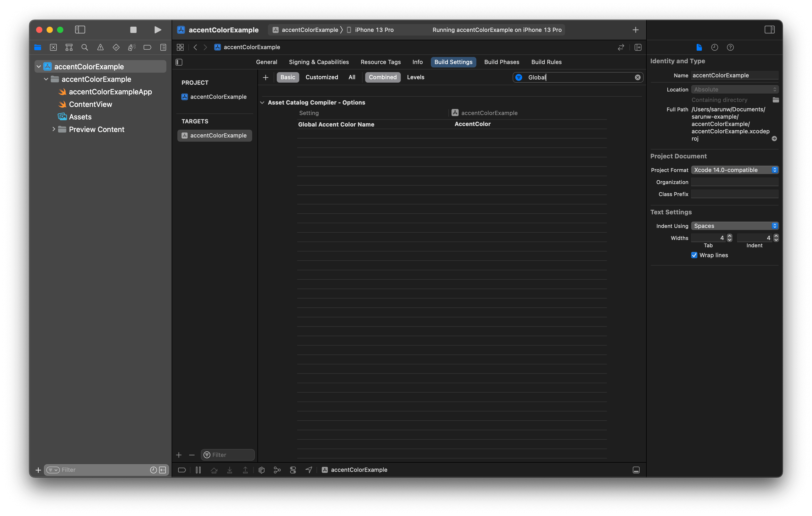The image size is (812, 516).
Task: Select ContentView in project navigator
Action: click(x=91, y=104)
